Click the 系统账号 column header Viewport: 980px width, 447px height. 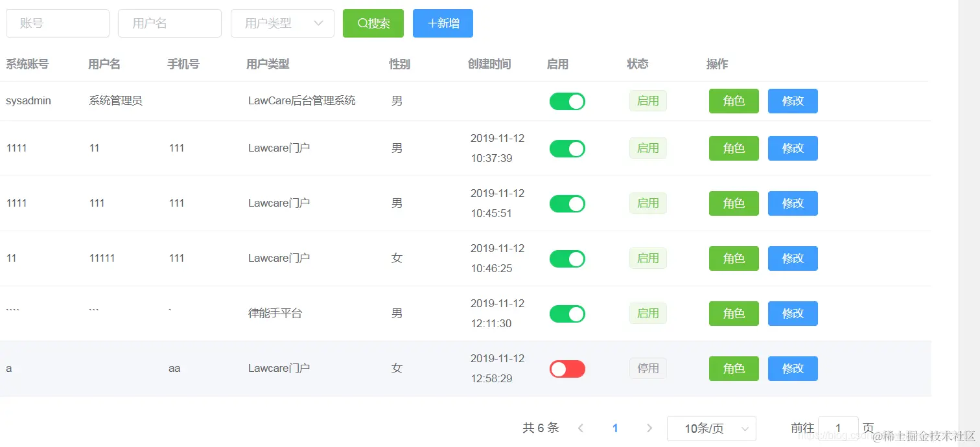pyautogui.click(x=27, y=64)
